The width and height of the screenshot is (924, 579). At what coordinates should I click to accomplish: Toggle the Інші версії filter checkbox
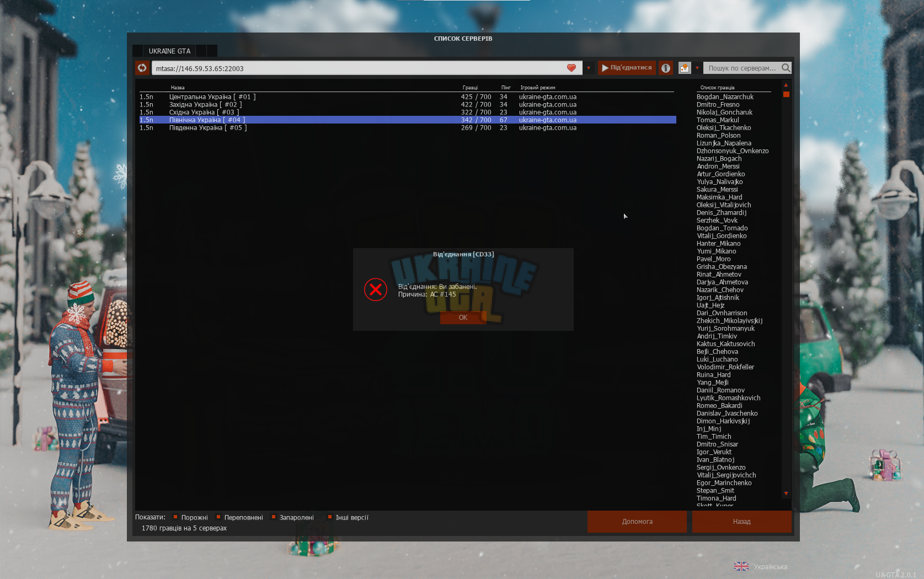pos(330,517)
